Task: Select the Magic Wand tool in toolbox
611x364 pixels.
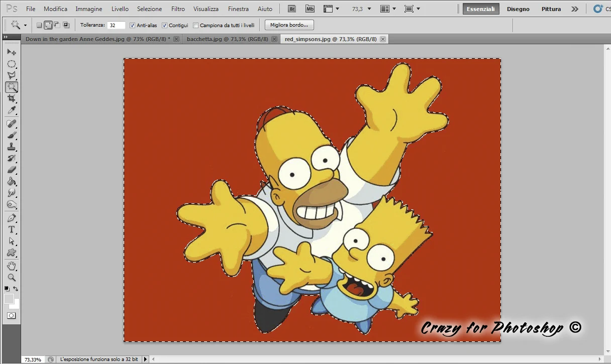Action: click(11, 87)
